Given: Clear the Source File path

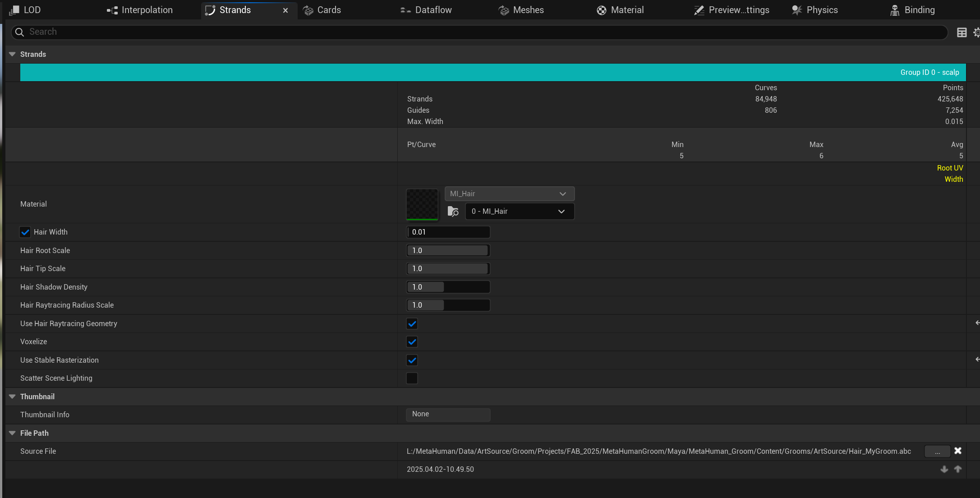Looking at the screenshot, I should (x=958, y=451).
